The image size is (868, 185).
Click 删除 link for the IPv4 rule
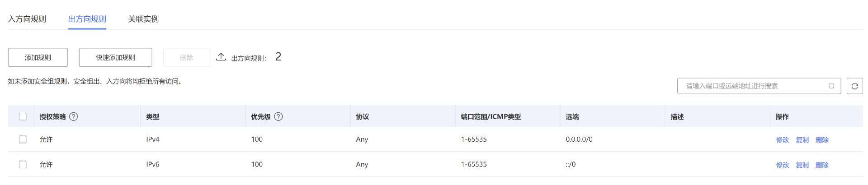click(x=822, y=140)
